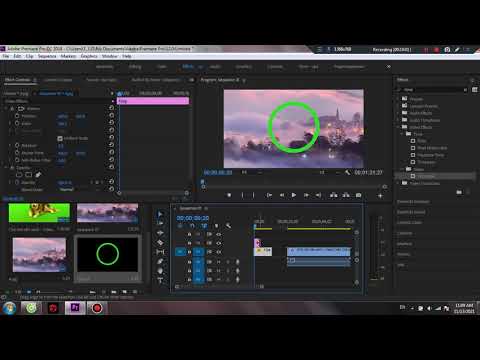Click the Extract button in Program Monitor
Screen dimensions: 480x360
(x=346, y=195)
